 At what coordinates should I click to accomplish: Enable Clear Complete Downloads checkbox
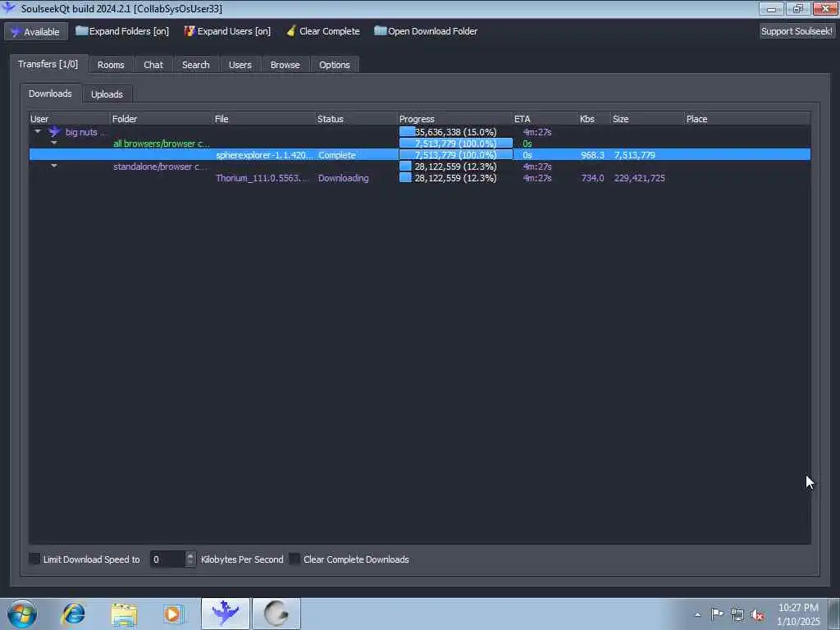point(294,559)
